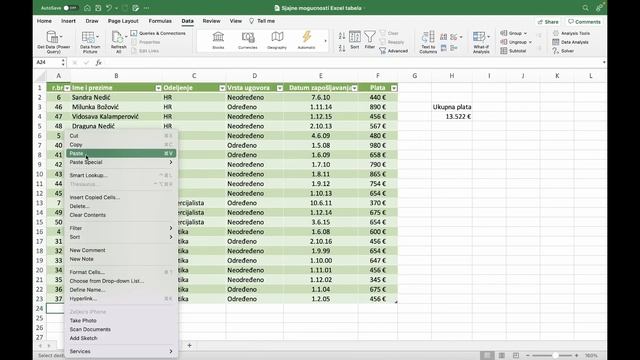The image size is (640, 360).
Task: Sort descending Z to A
Action: (x=342, y=48)
